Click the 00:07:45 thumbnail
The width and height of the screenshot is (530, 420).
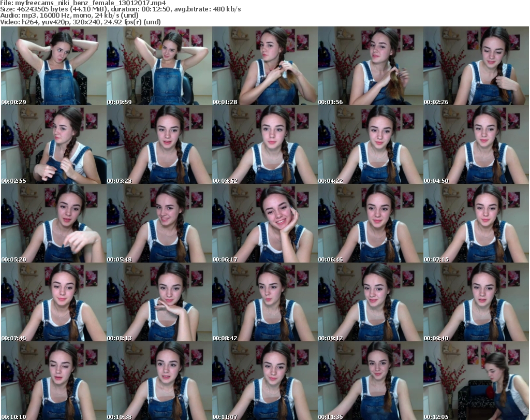tap(53, 302)
